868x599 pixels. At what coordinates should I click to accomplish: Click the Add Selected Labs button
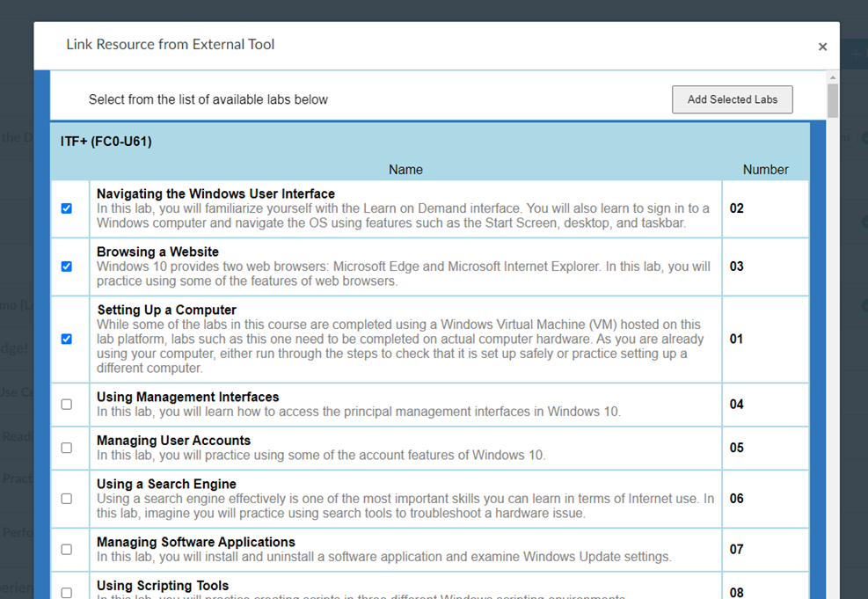click(x=733, y=99)
